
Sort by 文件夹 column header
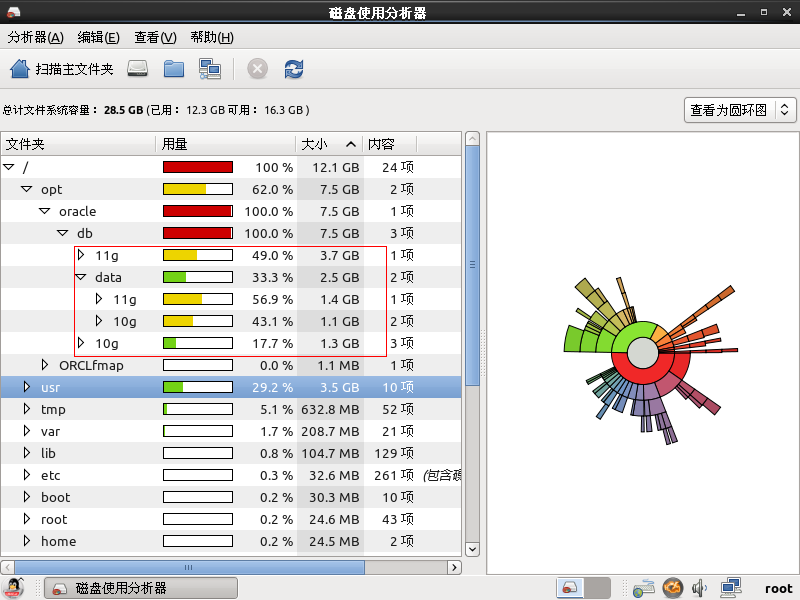pos(78,144)
